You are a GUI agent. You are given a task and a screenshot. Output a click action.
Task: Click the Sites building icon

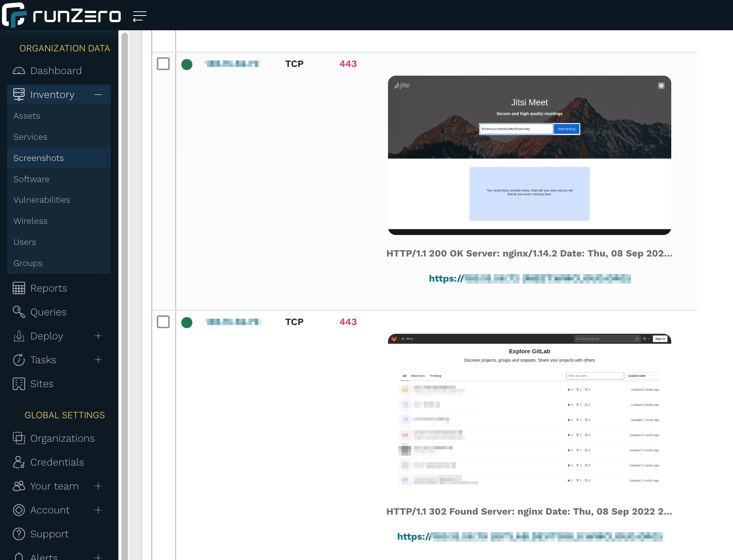pos(19,384)
